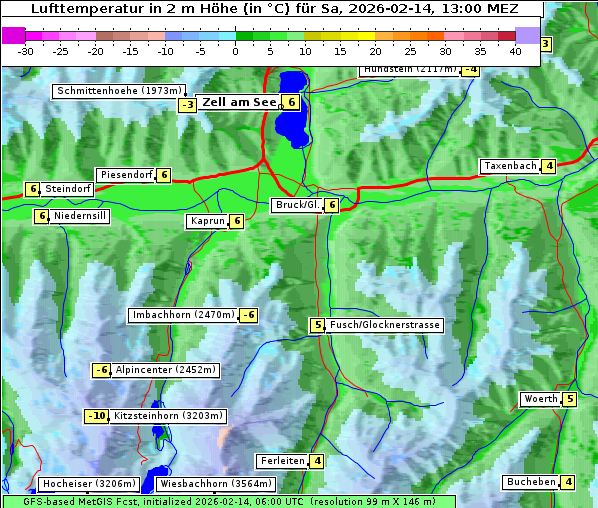The image size is (598, 508).
Task: Click the Alpincenter (2452m) label
Action: (x=166, y=370)
